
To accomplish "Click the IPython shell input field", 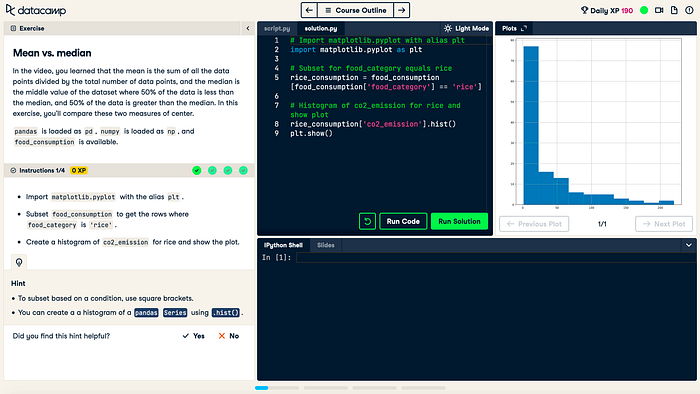I will (496, 257).
